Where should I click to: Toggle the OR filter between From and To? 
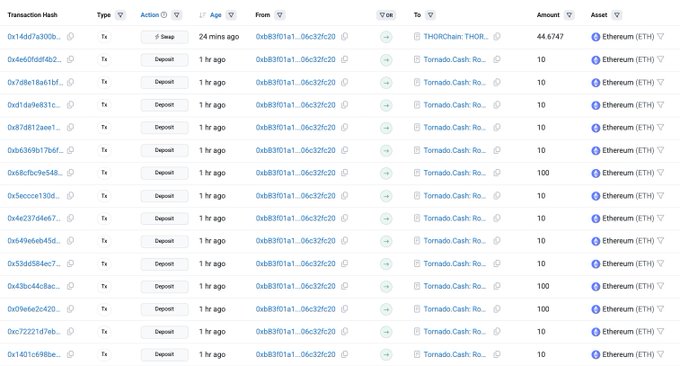pos(386,15)
